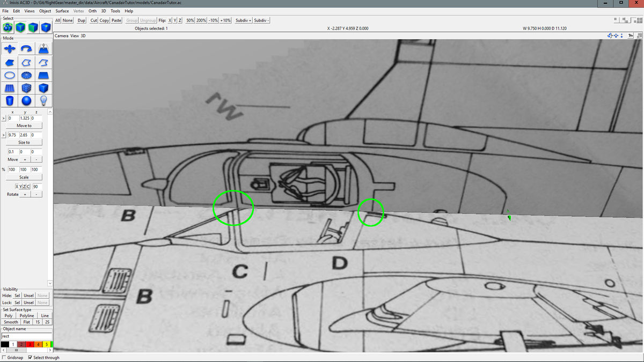Enable the Gridsnap checkbox
Viewport: 644px width, 362px height.
coord(3,357)
